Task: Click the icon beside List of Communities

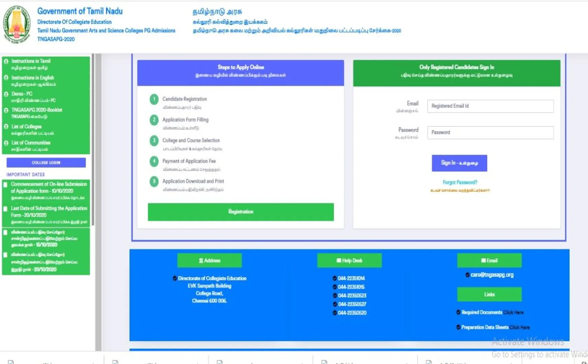Action: (x=6, y=143)
